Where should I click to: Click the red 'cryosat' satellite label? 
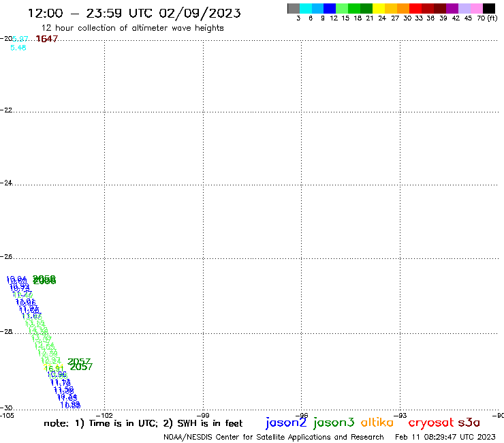(431, 423)
